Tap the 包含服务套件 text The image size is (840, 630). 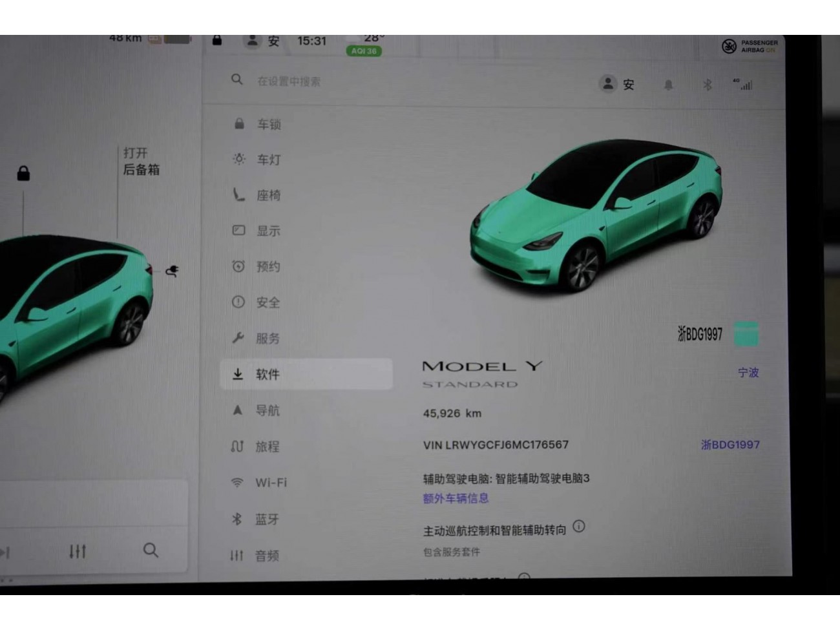point(451,552)
